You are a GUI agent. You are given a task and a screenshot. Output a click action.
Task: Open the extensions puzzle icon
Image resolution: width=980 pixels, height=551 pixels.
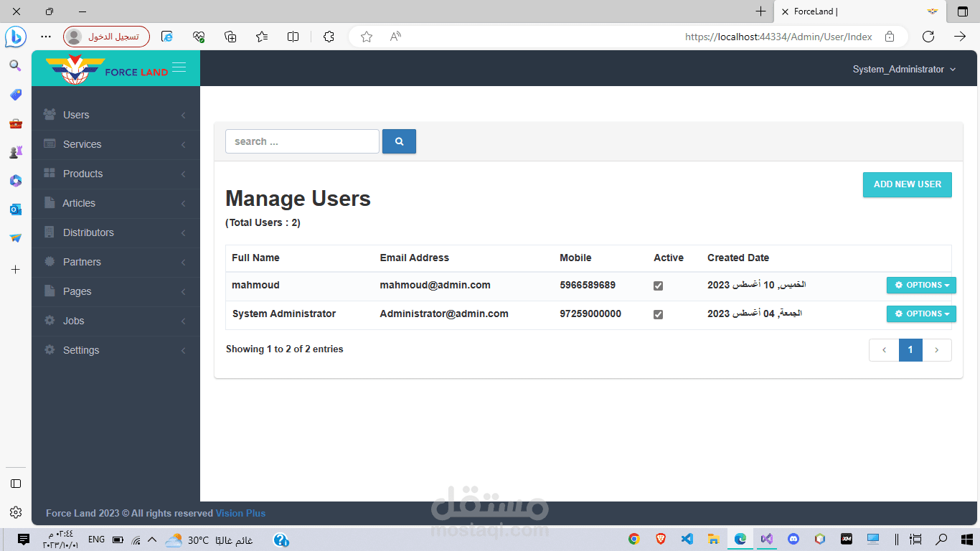point(329,37)
